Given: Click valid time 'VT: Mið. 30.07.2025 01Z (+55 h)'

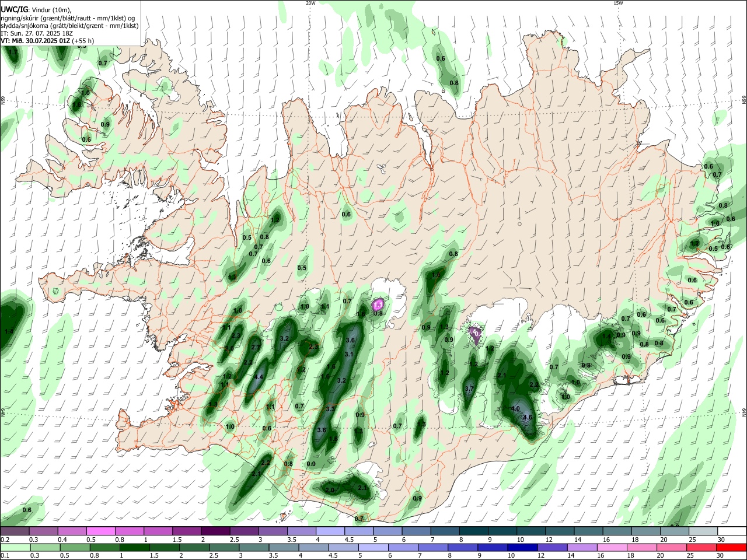Looking at the screenshot, I should click(48, 41).
